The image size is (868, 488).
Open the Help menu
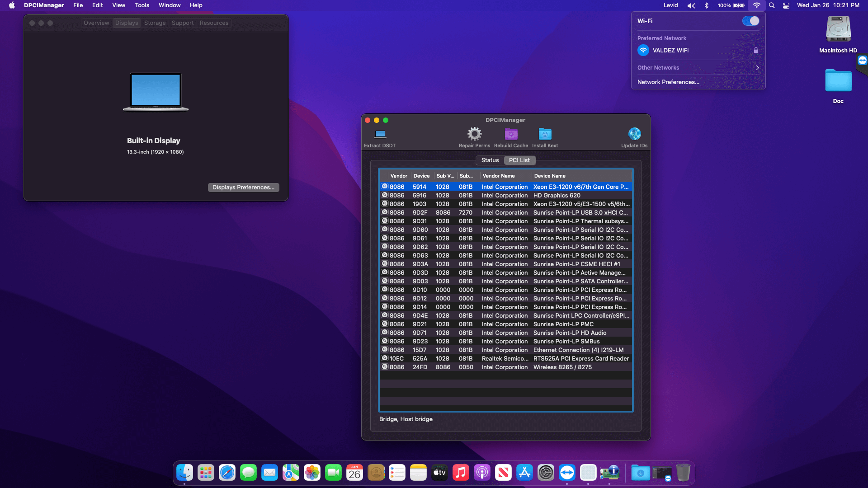[x=196, y=5]
